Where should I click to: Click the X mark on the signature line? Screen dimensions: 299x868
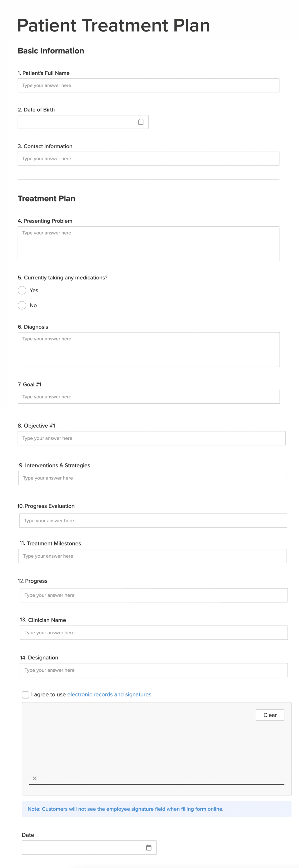point(34,778)
